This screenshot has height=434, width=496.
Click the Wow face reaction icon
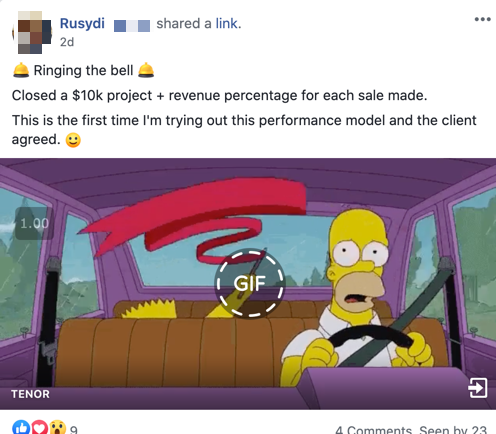pos(58,427)
